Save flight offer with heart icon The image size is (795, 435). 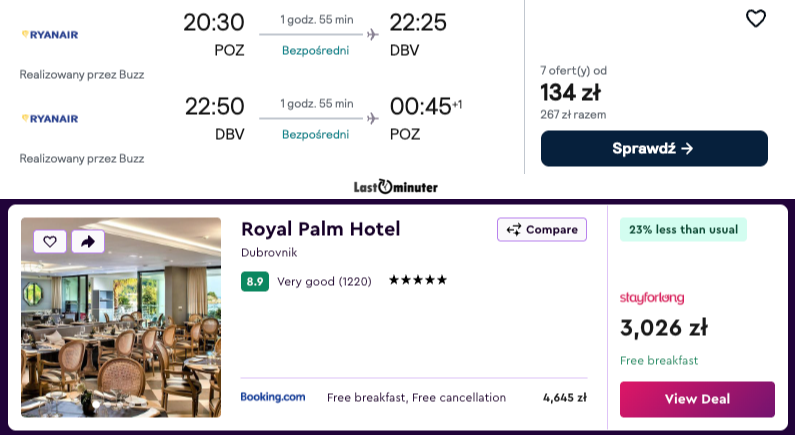pyautogui.click(x=756, y=19)
